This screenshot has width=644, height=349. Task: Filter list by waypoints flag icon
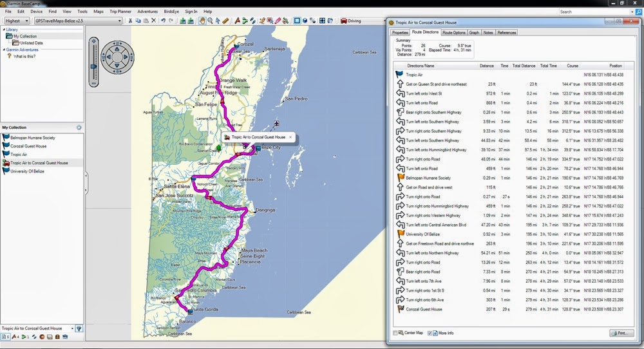click(x=15, y=337)
